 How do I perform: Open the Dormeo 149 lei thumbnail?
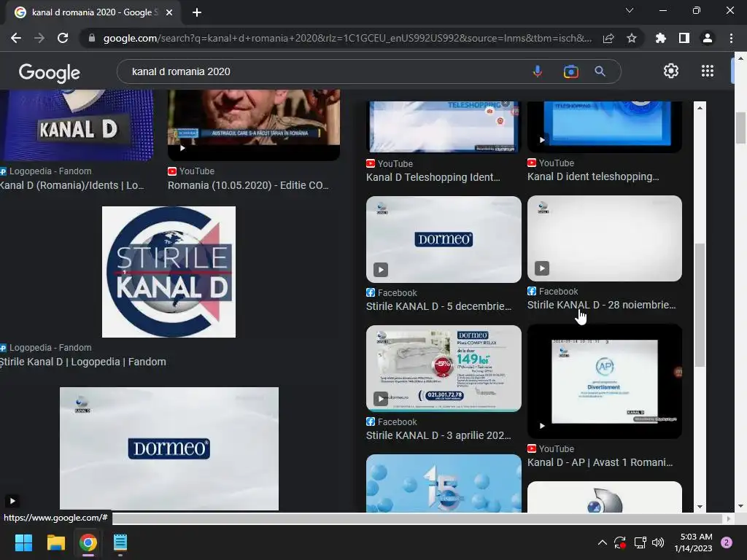coord(444,368)
